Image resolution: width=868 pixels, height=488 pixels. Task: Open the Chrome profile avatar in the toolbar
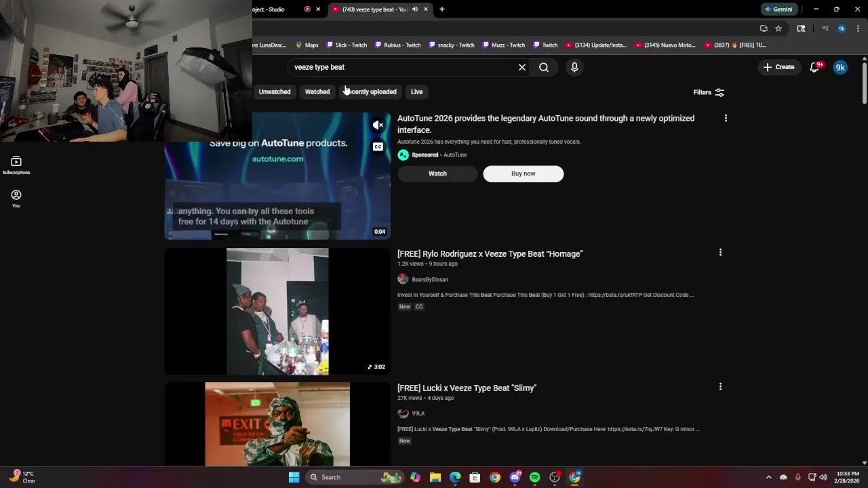coord(842,28)
